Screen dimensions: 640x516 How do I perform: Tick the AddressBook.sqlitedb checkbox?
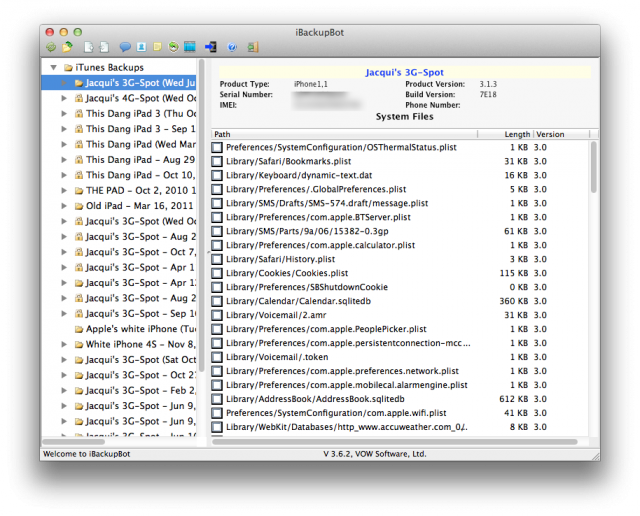(217, 399)
